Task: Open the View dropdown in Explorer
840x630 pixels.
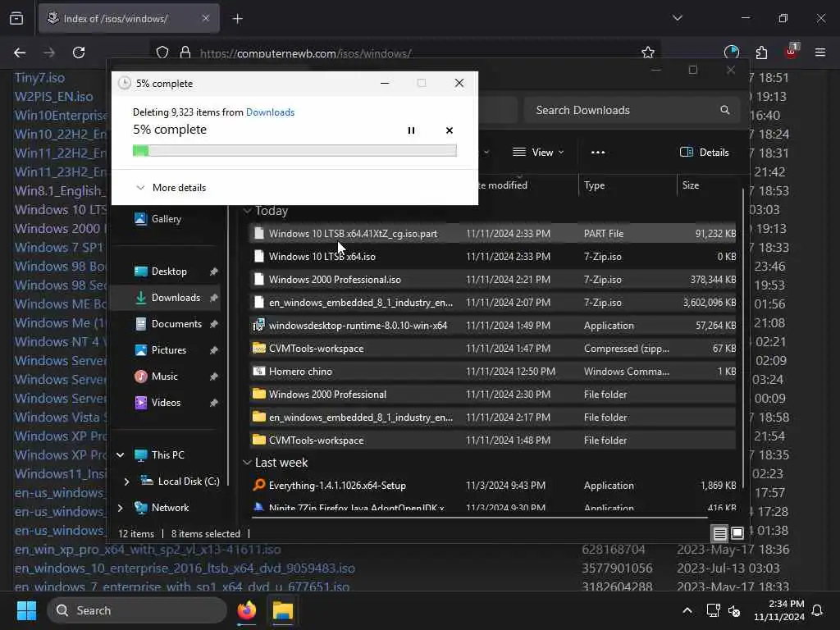Action: pos(538,152)
